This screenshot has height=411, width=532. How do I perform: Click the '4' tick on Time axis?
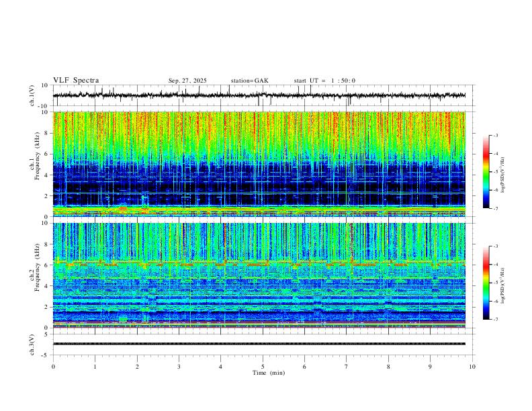coord(220,367)
